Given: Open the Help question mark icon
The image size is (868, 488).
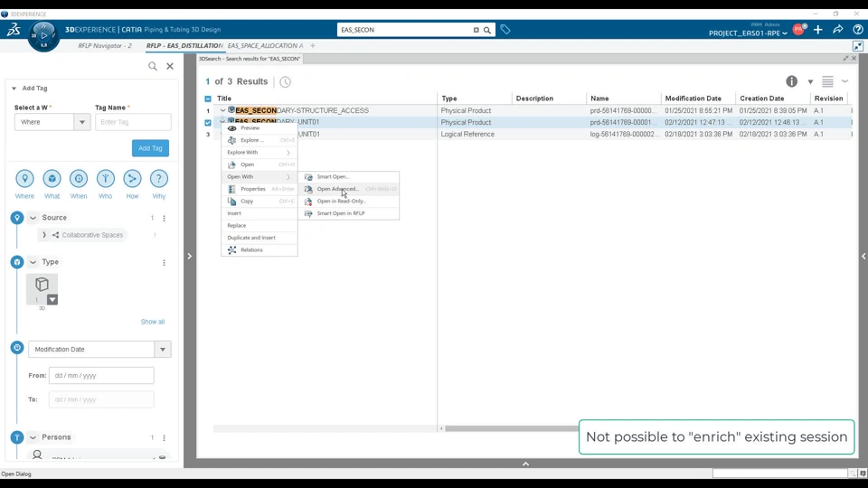Looking at the screenshot, I should 858,30.
